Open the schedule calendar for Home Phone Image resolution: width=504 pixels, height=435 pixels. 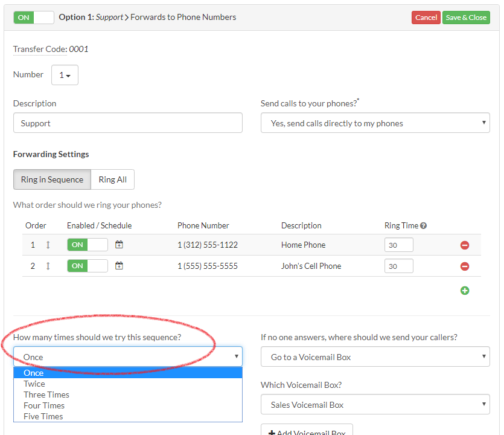coord(118,245)
